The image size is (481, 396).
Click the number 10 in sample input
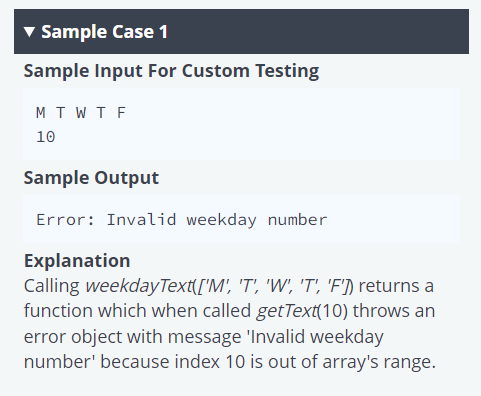(46, 137)
